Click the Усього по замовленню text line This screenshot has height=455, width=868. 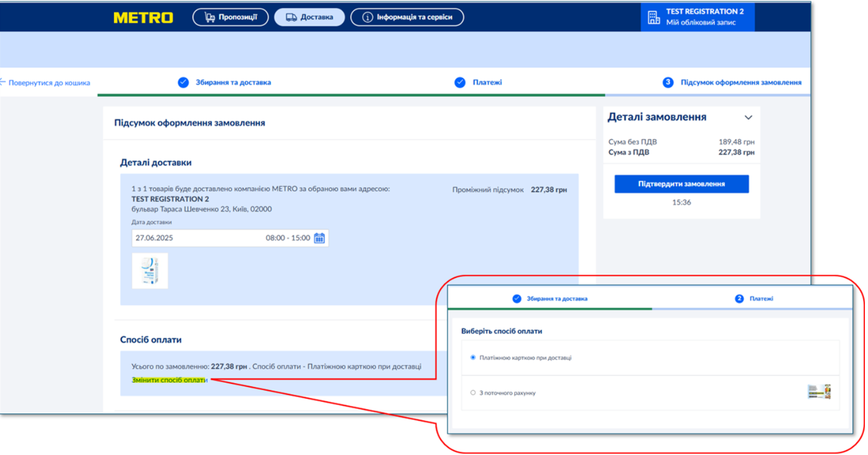276,366
